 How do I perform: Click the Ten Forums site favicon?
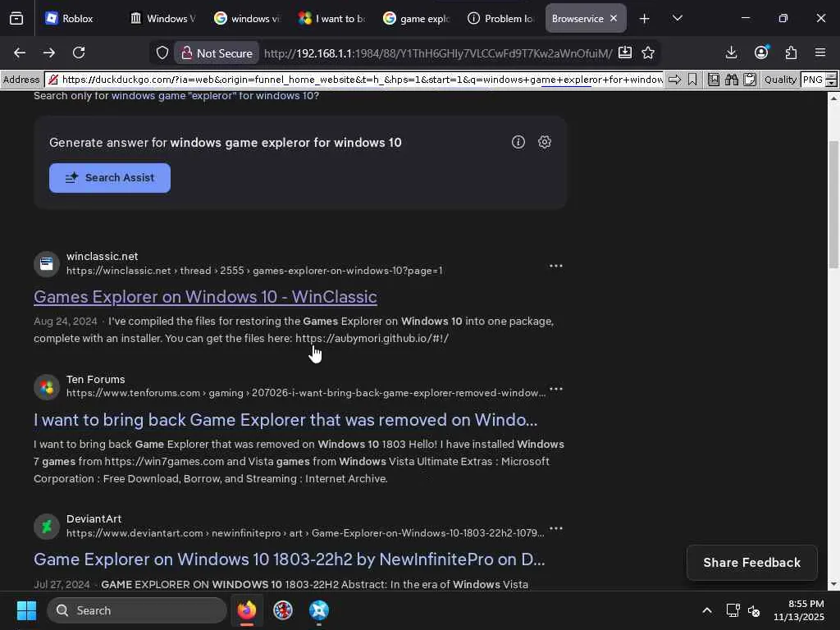[x=47, y=387]
